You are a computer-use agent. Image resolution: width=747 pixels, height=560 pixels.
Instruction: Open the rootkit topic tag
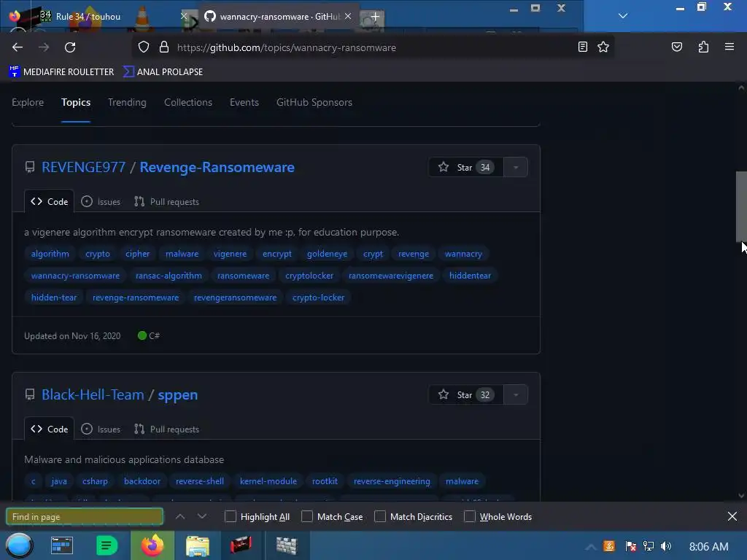pyautogui.click(x=325, y=481)
